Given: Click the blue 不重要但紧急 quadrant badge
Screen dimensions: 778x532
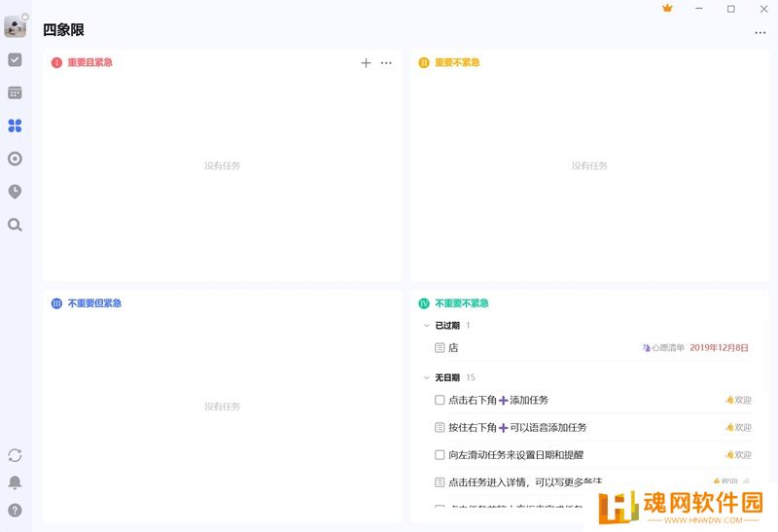Looking at the screenshot, I should pos(56,303).
